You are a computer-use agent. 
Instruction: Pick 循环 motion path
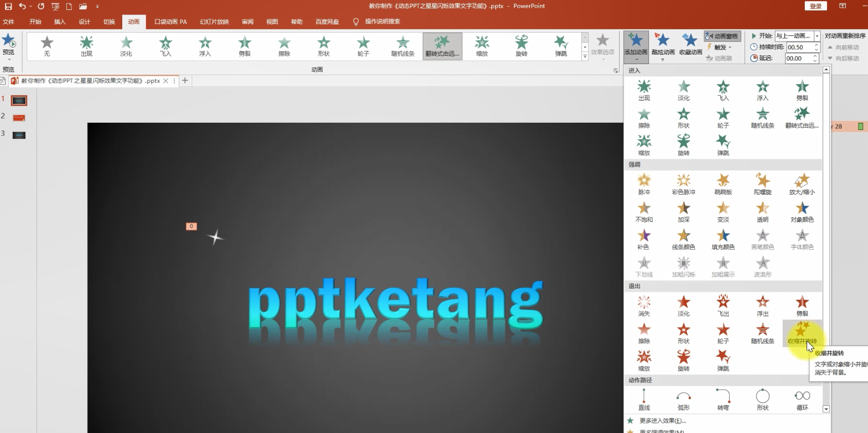802,399
